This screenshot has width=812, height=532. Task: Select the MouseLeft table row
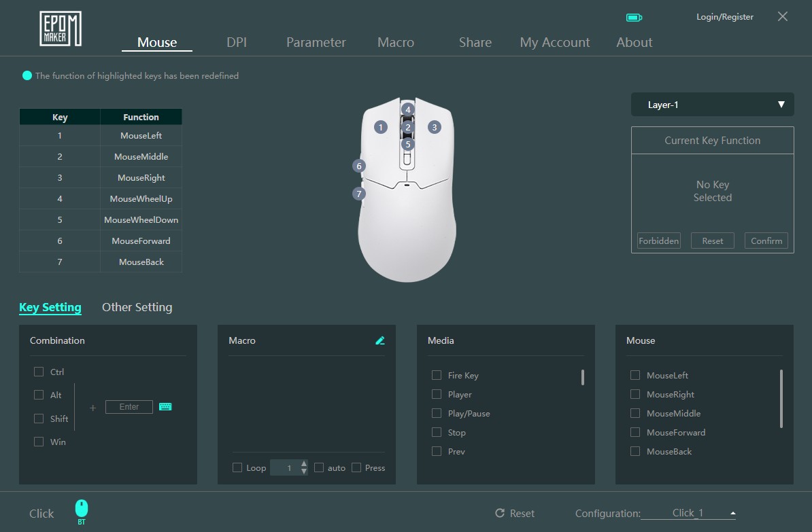point(101,136)
